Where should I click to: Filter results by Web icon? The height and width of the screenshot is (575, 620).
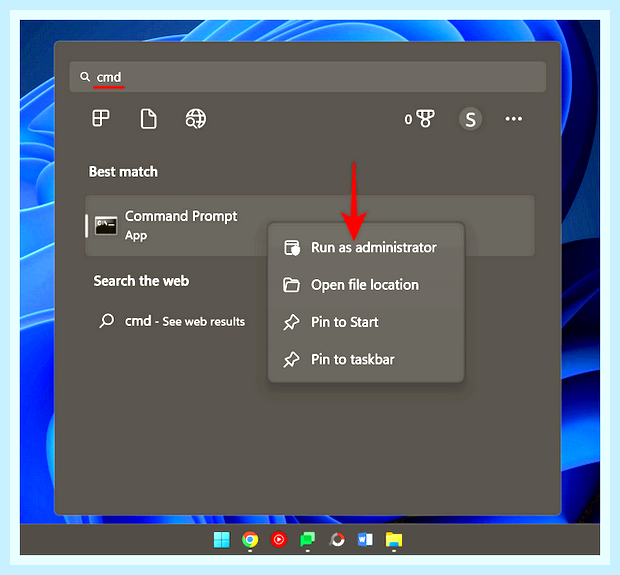(x=196, y=119)
